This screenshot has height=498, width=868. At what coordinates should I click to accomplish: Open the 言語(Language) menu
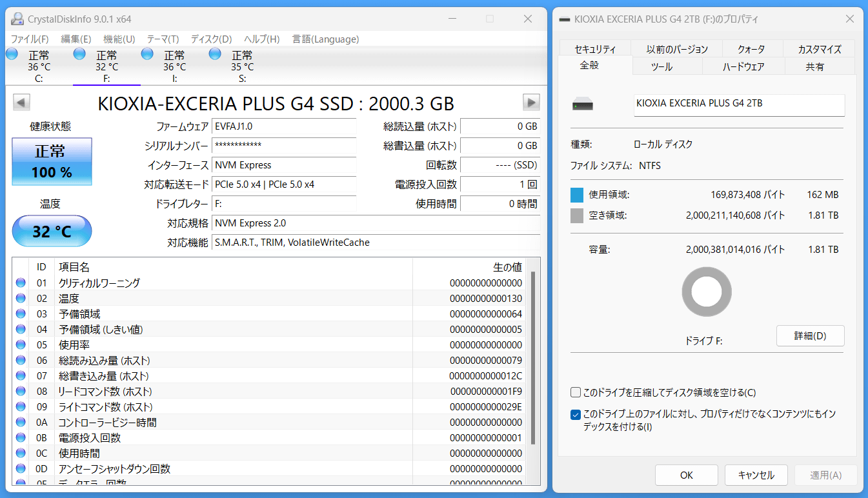point(325,39)
